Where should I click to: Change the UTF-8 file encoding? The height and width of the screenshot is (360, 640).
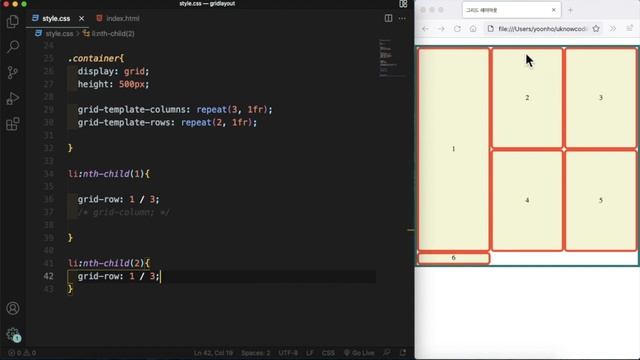point(288,353)
